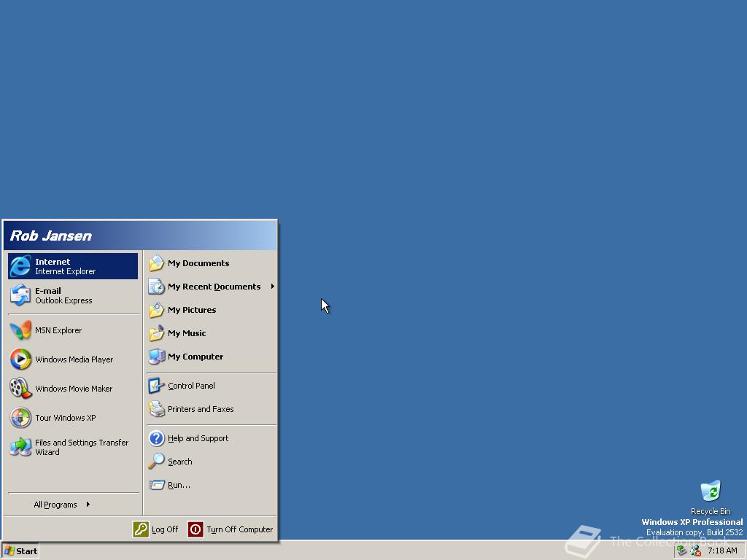
Task: Open the My Music label
Action: (187, 333)
